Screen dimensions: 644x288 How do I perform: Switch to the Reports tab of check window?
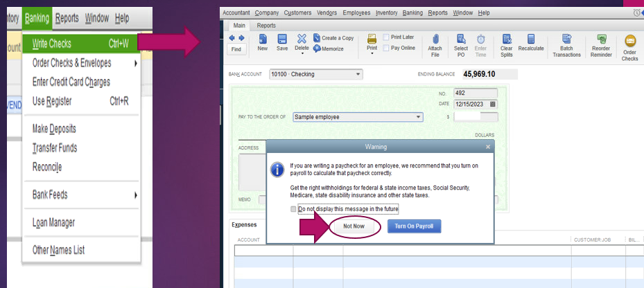(x=266, y=26)
